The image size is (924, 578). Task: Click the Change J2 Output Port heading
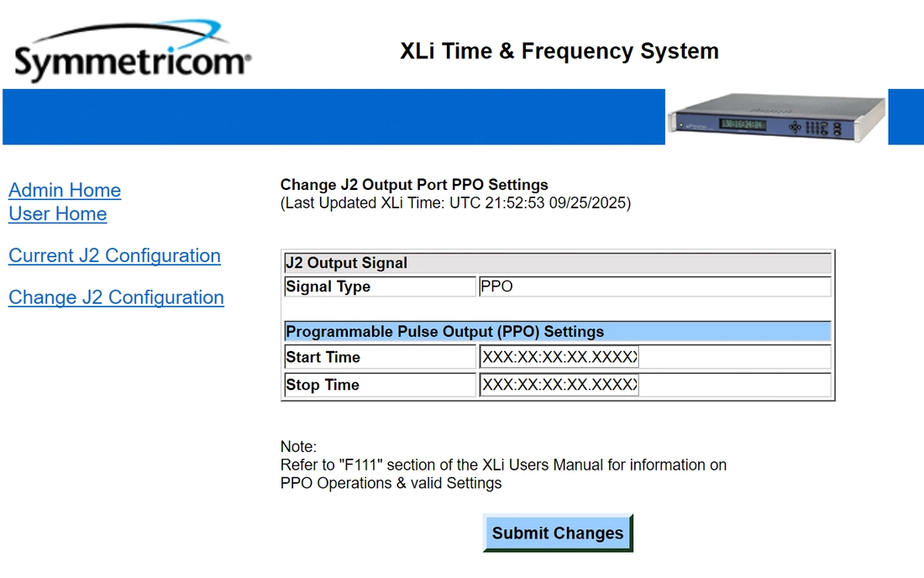(414, 185)
